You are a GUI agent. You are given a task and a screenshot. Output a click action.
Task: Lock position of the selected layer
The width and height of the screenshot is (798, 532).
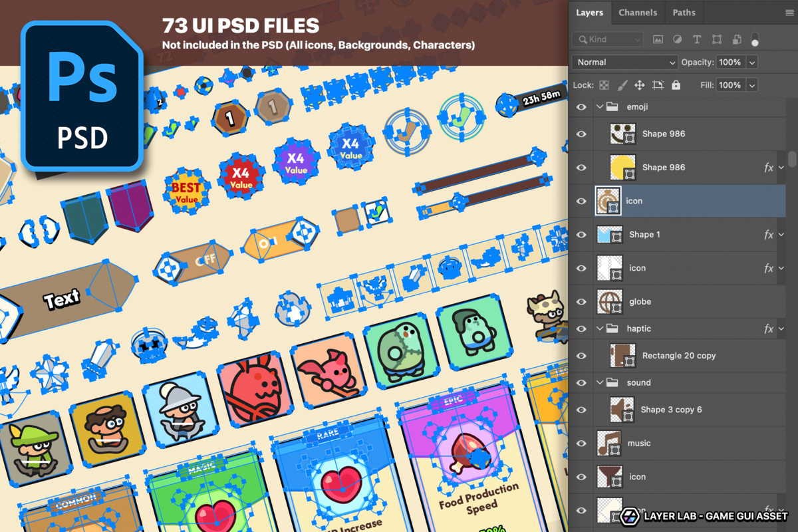click(639, 84)
